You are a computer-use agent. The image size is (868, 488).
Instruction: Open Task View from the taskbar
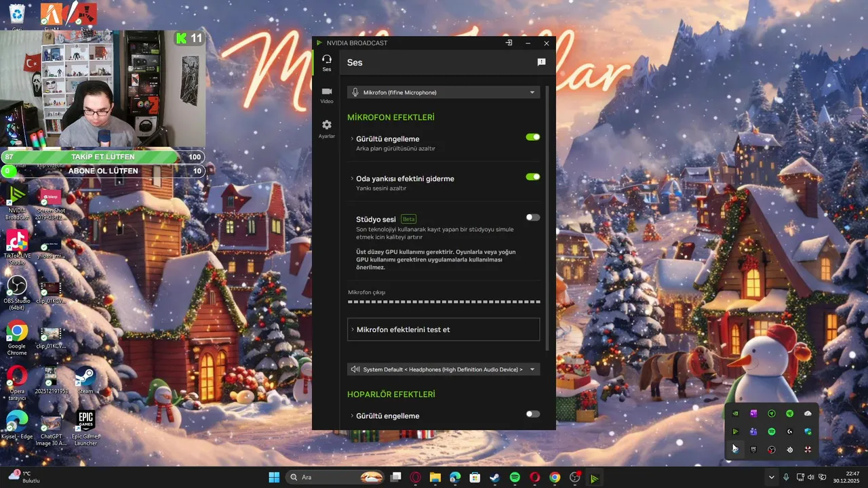396,477
